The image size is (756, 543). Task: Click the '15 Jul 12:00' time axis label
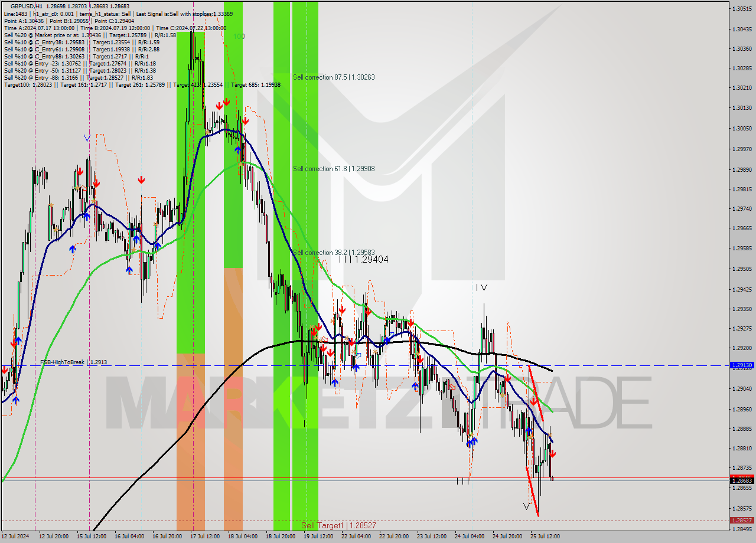click(91, 537)
